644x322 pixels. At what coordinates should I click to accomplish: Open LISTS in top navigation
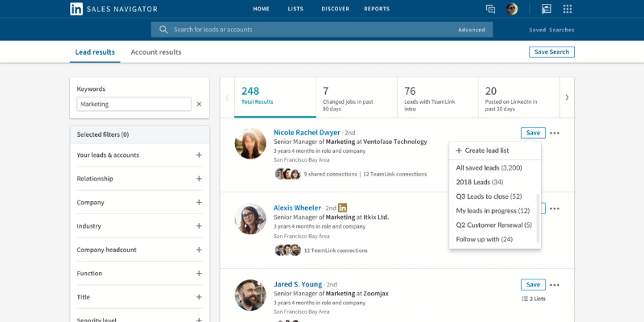(295, 9)
